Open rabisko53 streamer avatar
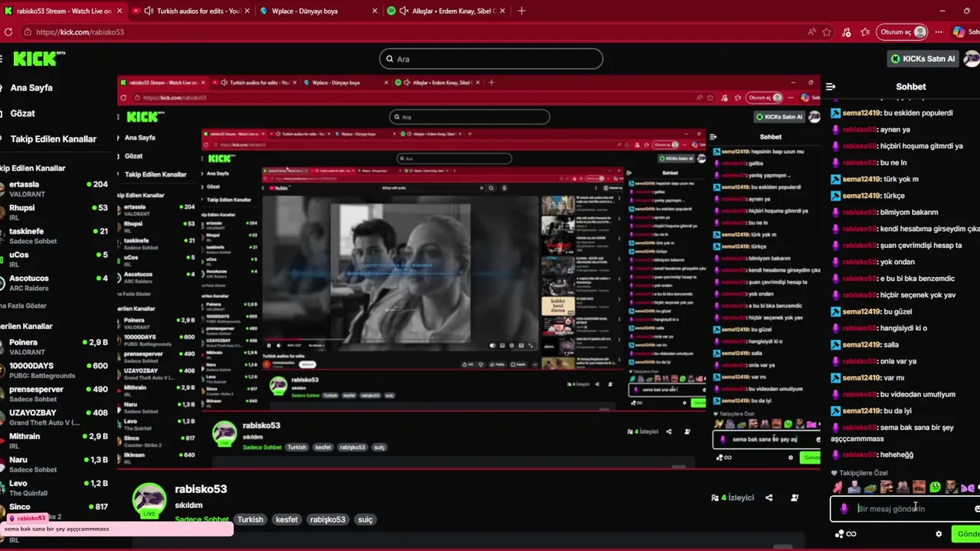 (x=149, y=501)
